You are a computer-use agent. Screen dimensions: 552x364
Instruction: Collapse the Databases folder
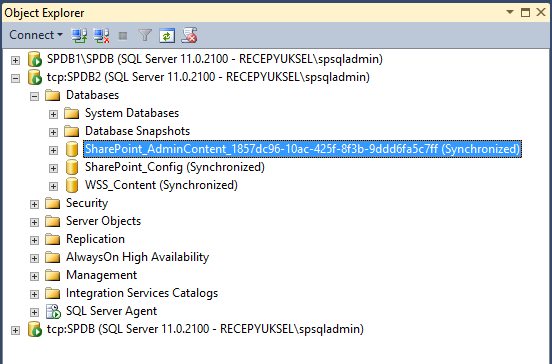[x=34, y=96]
